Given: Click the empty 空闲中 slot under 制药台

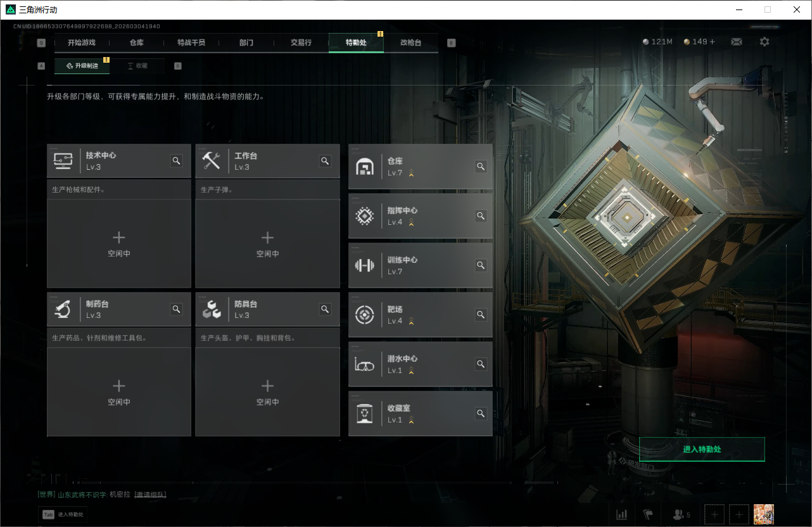Looking at the screenshot, I should click(x=118, y=391).
